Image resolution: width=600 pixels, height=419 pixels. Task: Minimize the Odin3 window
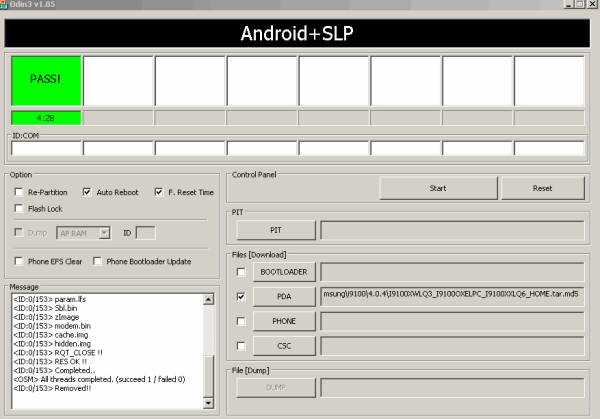point(569,4)
